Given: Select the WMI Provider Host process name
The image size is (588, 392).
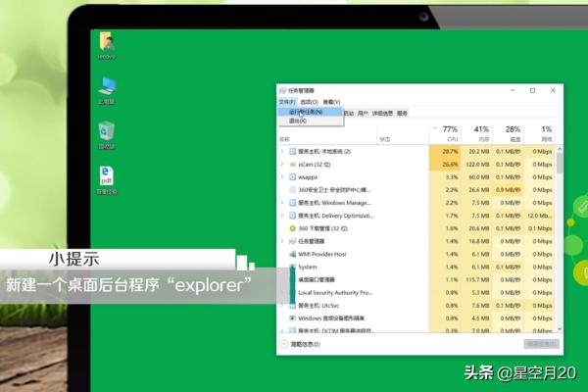Looking at the screenshot, I should (322, 254).
